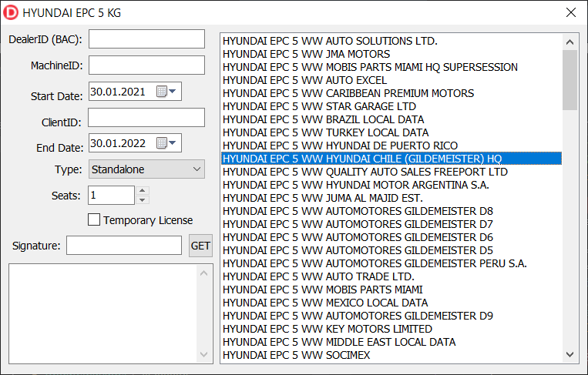Open the End Date calendar picker

(166, 142)
